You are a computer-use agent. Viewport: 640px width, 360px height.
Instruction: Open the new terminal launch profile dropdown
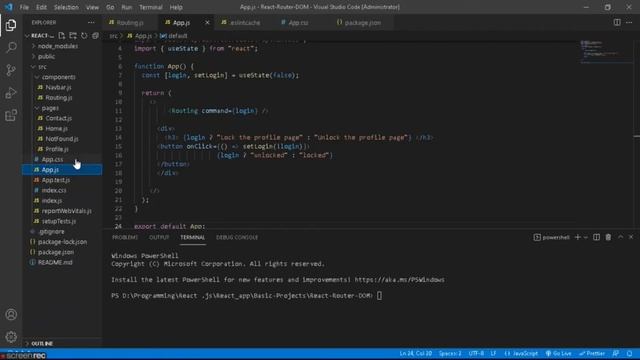pyautogui.click(x=586, y=237)
